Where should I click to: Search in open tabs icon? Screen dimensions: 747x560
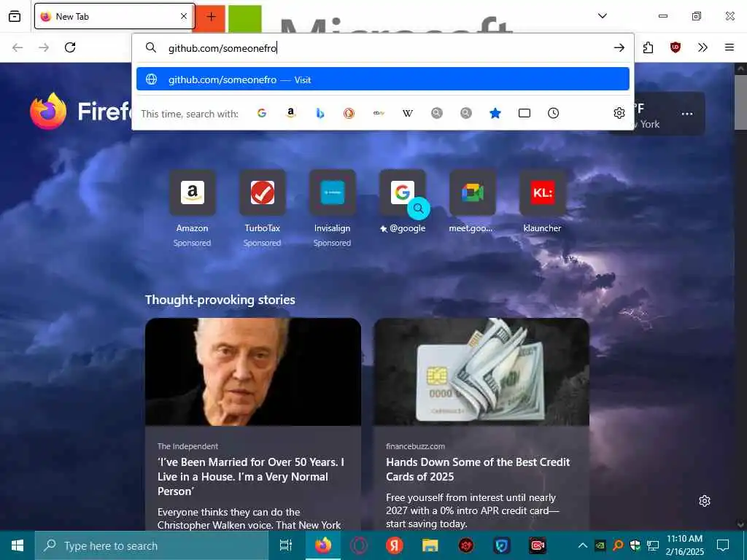click(x=524, y=113)
